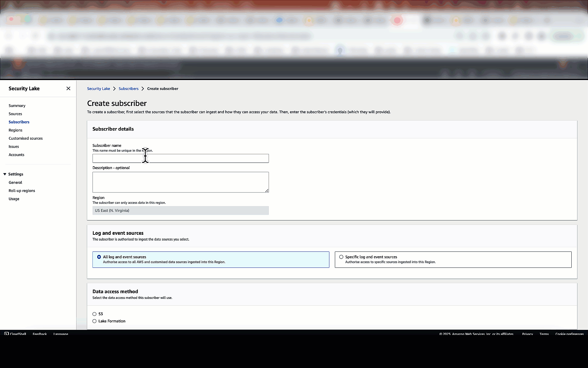
Task: Follow the Security Lake breadcrumb link
Action: click(x=99, y=89)
